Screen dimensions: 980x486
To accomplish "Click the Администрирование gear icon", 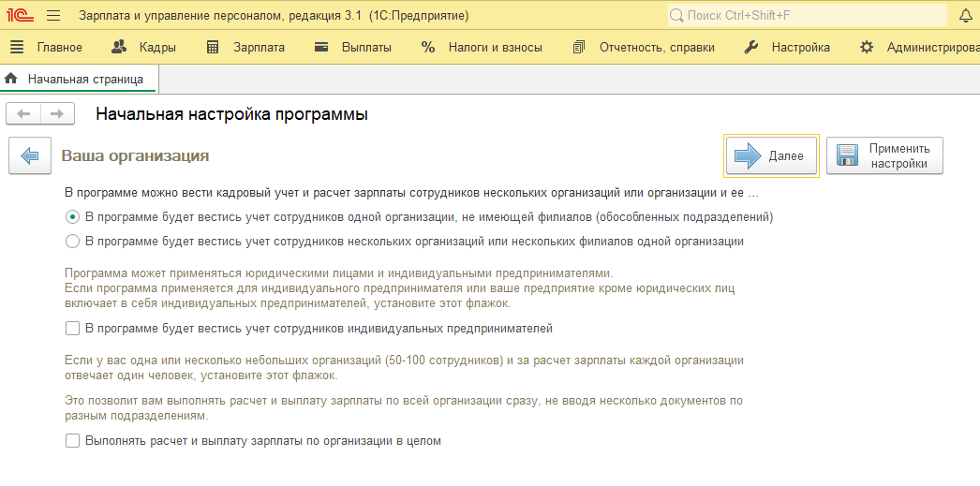I will 867,47.
